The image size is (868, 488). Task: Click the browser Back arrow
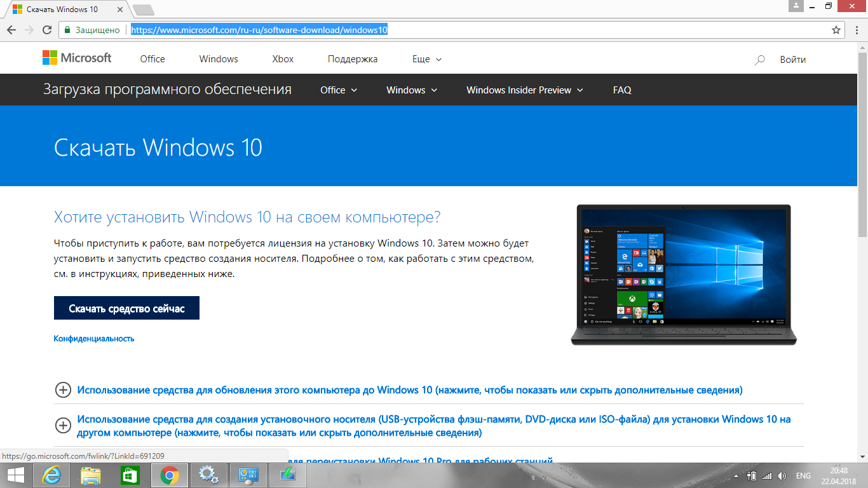(x=11, y=30)
